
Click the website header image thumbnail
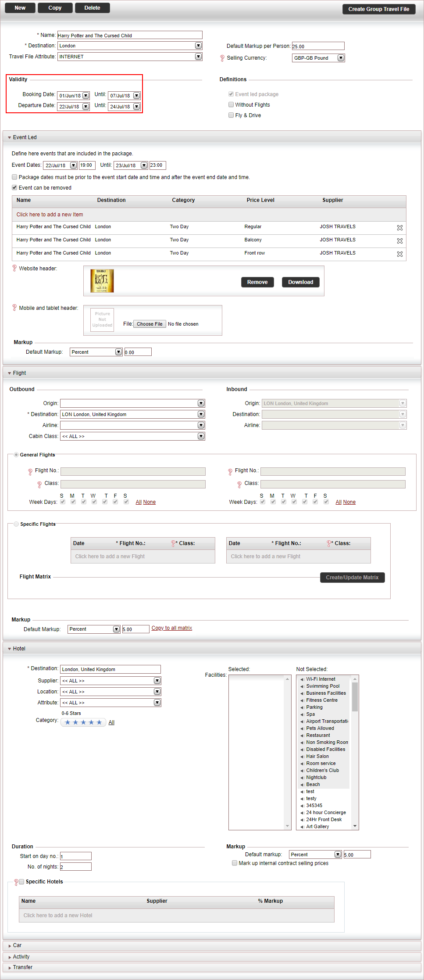point(102,281)
